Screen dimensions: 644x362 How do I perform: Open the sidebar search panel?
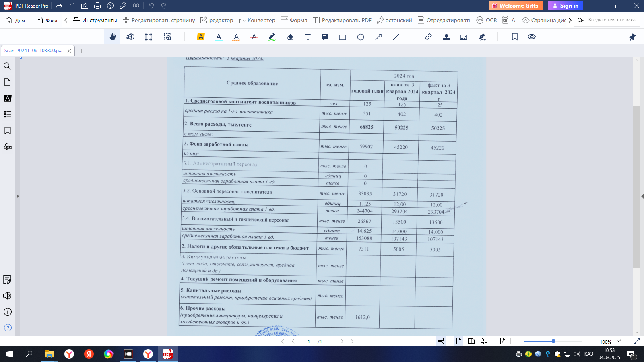click(7, 66)
